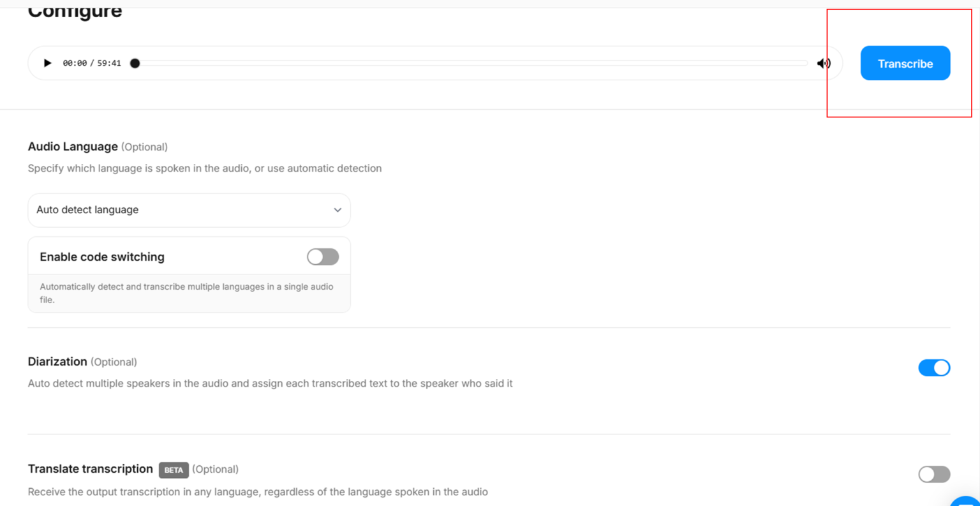Jump to middle of audio progress track
This screenshot has width=980, height=506.
[x=471, y=63]
